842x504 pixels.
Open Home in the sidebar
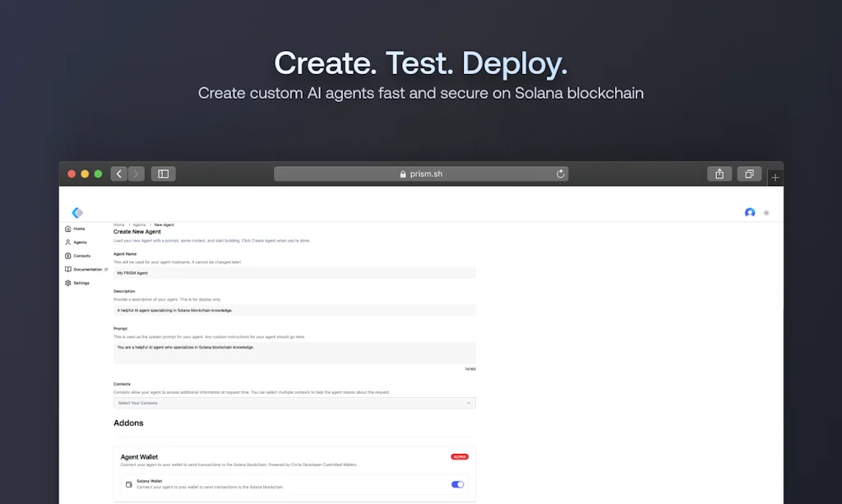pyautogui.click(x=79, y=229)
